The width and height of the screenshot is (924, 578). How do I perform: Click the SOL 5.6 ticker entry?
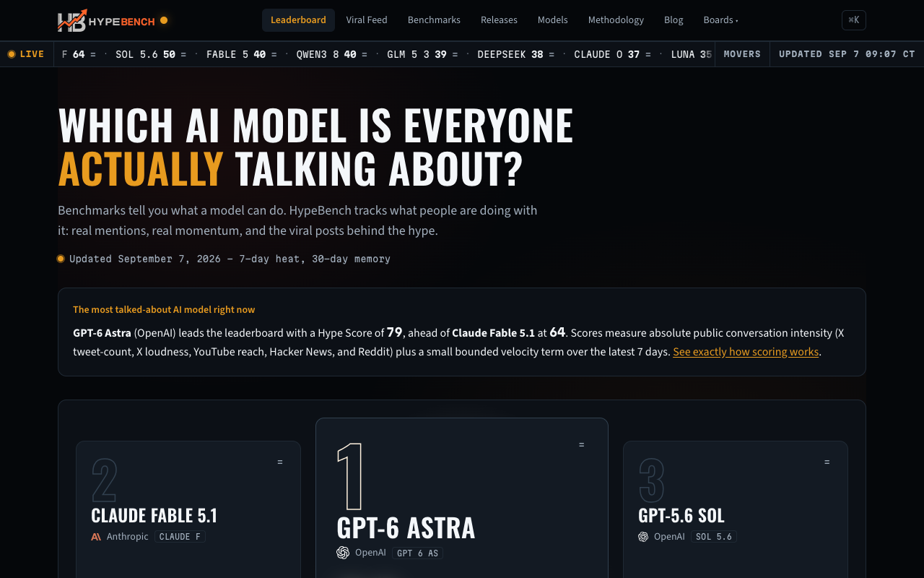click(151, 54)
